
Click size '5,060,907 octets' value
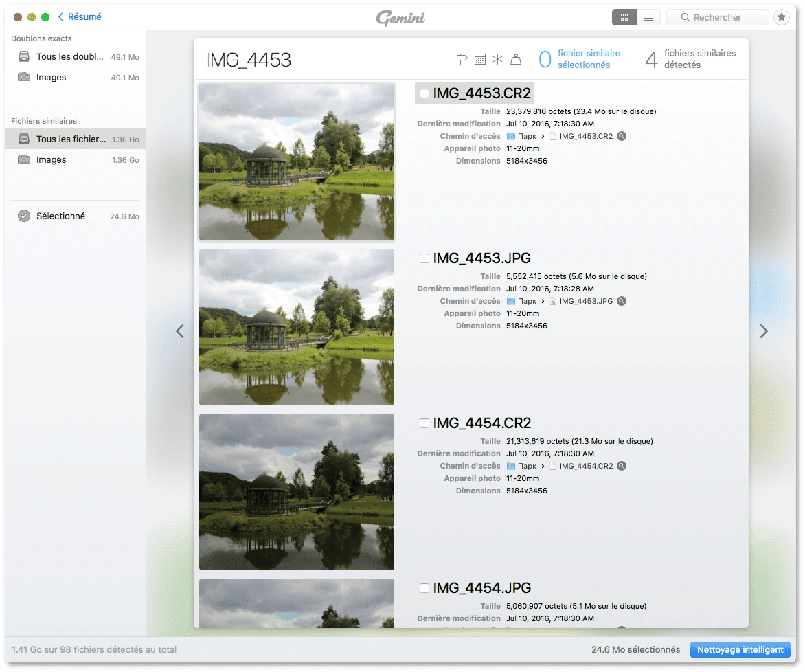(x=576, y=606)
